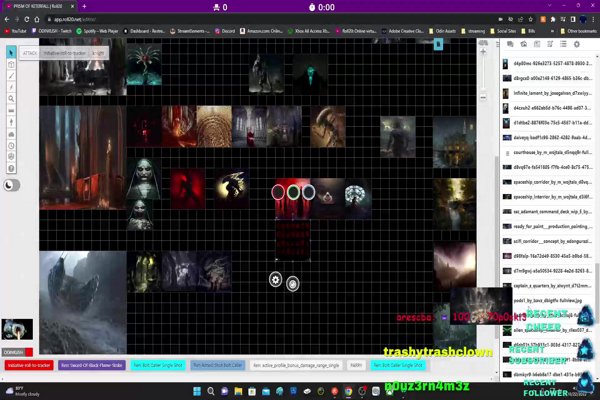Viewport: 600px width, 400px height.
Task: Open the weather widget showing Mostly cloudy
Action: coord(23,391)
